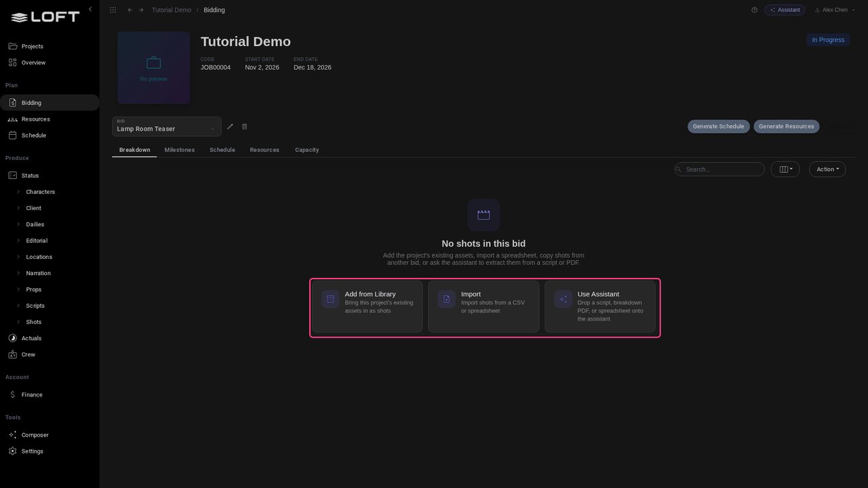Expand the Props tree item
Image resolution: width=868 pixels, height=488 pixels.
[x=19, y=289]
